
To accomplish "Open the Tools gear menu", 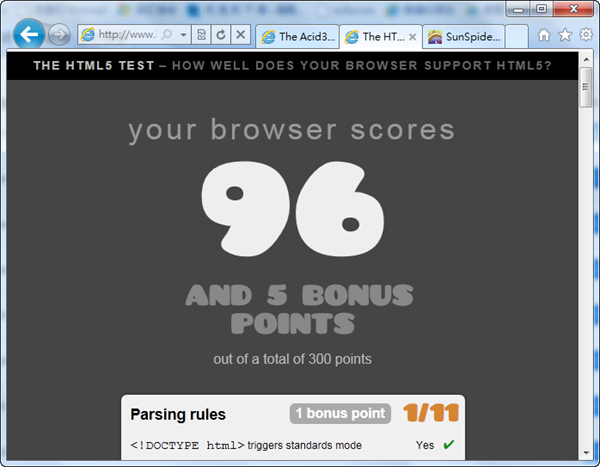I will coord(586,35).
